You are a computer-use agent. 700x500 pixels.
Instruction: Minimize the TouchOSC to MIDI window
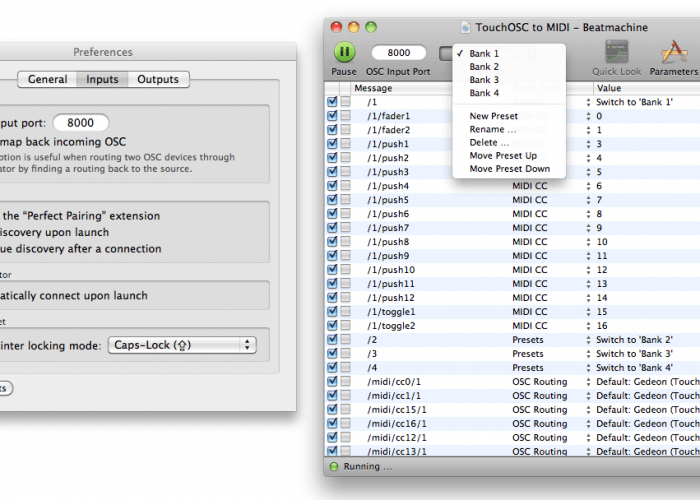[x=354, y=28]
